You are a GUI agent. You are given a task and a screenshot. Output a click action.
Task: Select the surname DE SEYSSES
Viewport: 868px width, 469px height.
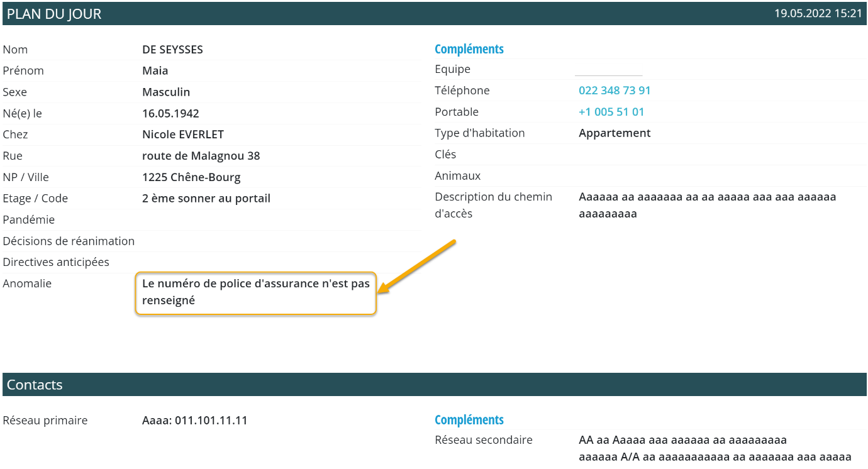[172, 50]
